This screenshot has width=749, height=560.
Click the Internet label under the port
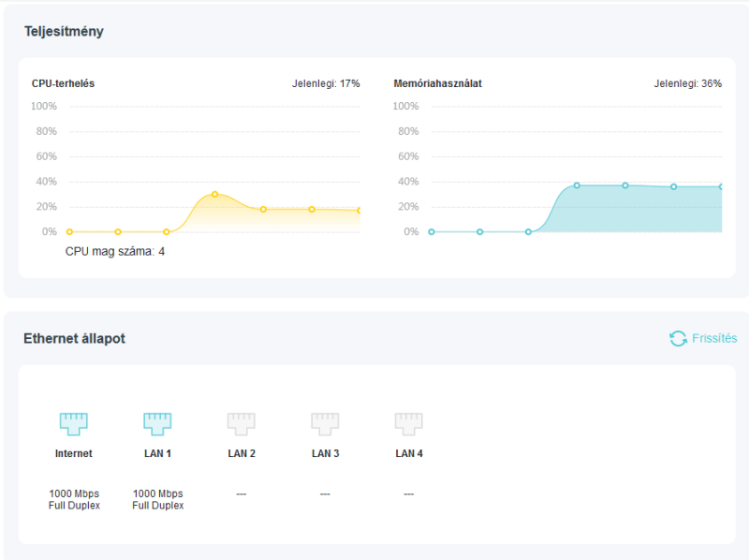point(74,453)
